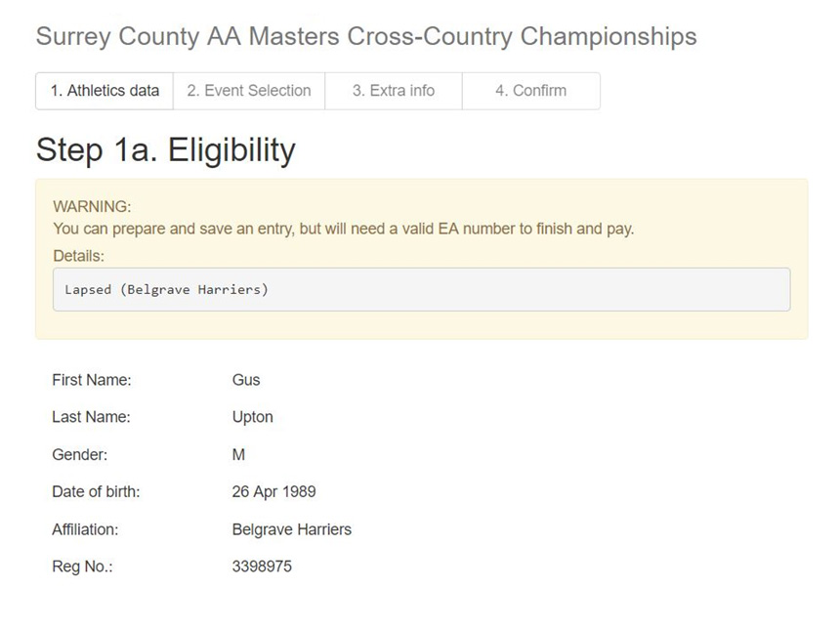Viewport: 840px width, 629px height.
Task: Switch to the '4. Confirm' tab
Action: coord(531,91)
